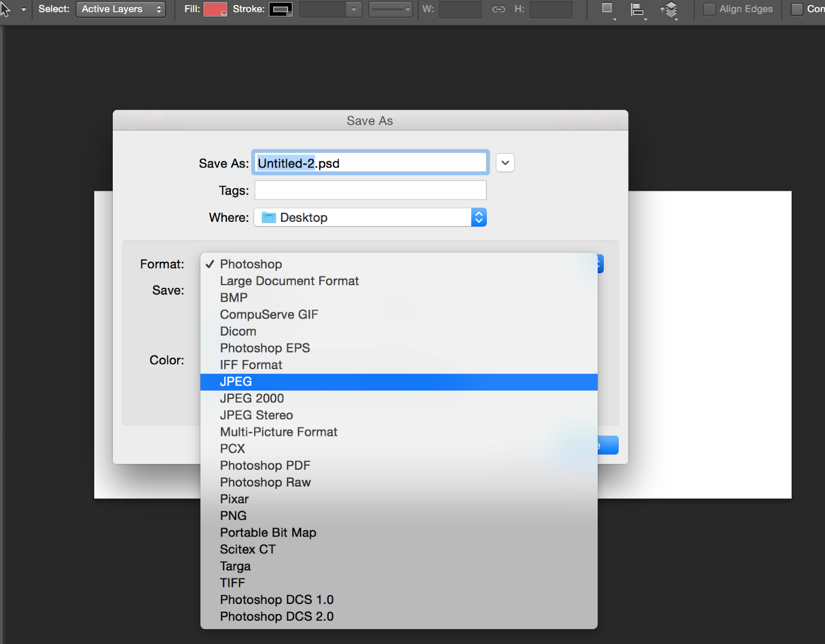Viewport: 825px width, 644px height.
Task: Open the path operations icon
Action: click(x=607, y=10)
